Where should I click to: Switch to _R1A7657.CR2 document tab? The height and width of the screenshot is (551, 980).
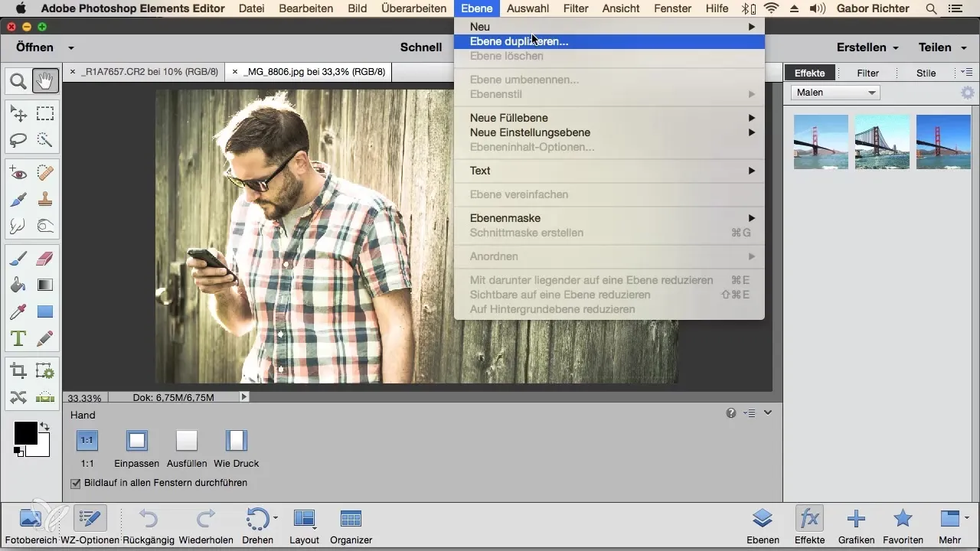149,72
